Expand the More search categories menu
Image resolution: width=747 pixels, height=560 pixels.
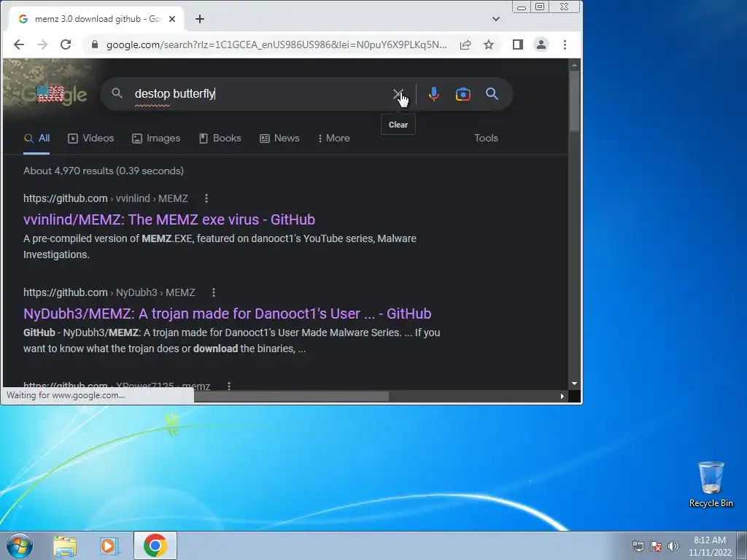click(334, 138)
